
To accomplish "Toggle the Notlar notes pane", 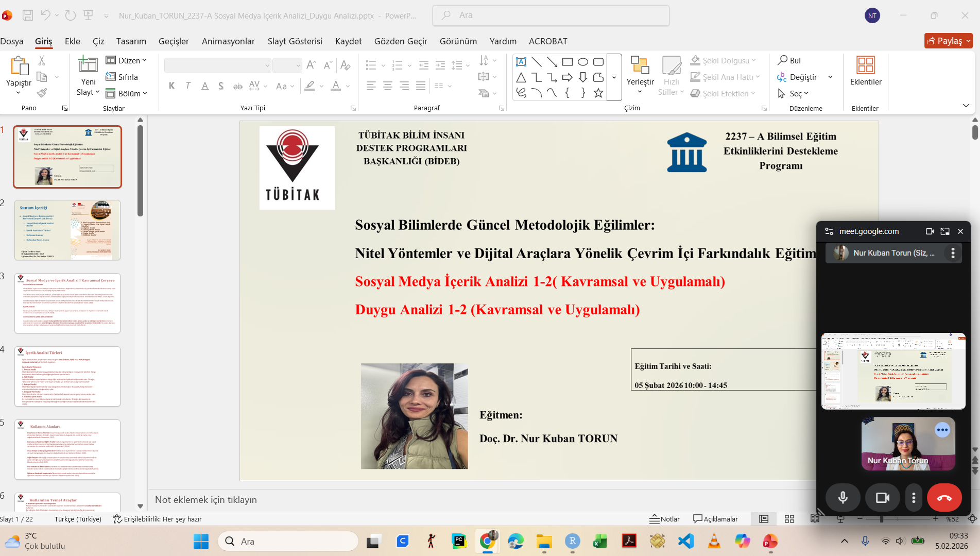I will [665, 519].
